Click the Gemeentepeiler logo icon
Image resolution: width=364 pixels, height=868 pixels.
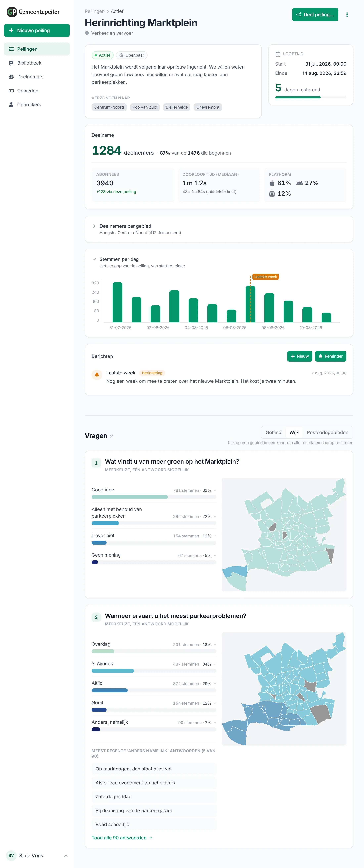click(x=12, y=12)
